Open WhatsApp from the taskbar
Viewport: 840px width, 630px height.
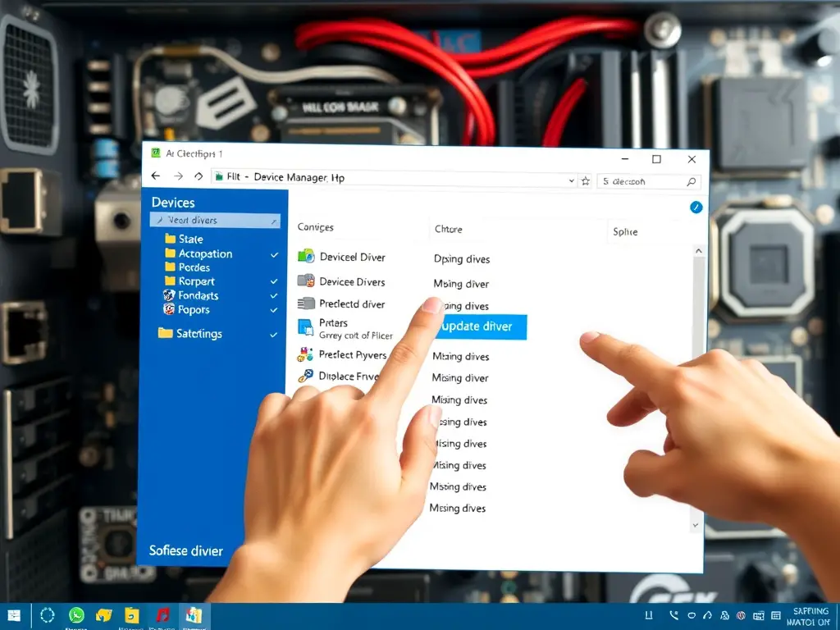tap(76, 615)
